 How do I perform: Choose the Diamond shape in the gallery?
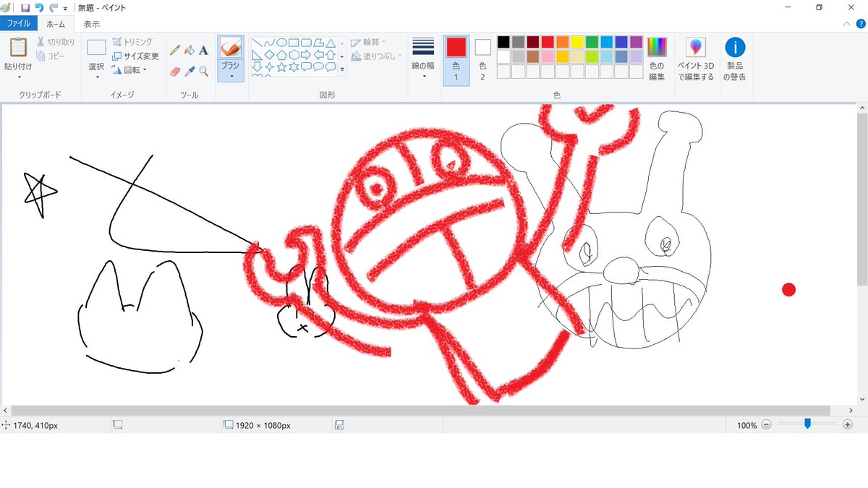(269, 55)
